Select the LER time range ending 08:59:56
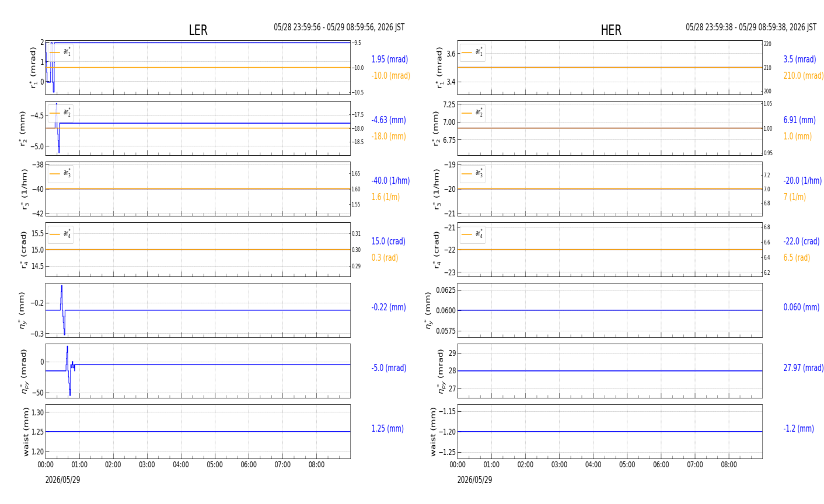This screenshot has width=824, height=504. coord(339,27)
